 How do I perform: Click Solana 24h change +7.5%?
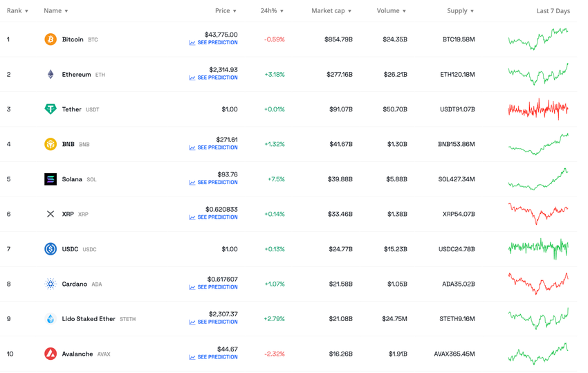click(277, 179)
